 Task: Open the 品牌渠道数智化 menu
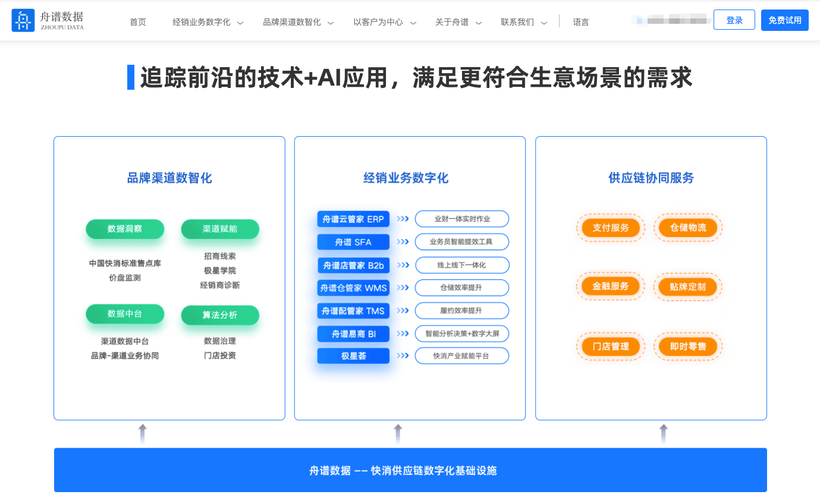(292, 22)
